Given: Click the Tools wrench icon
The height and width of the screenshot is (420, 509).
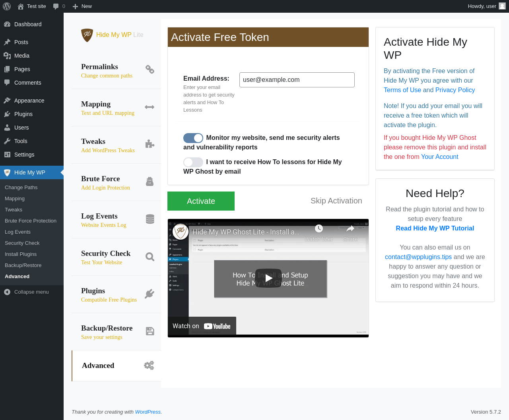Looking at the screenshot, I should (7, 141).
